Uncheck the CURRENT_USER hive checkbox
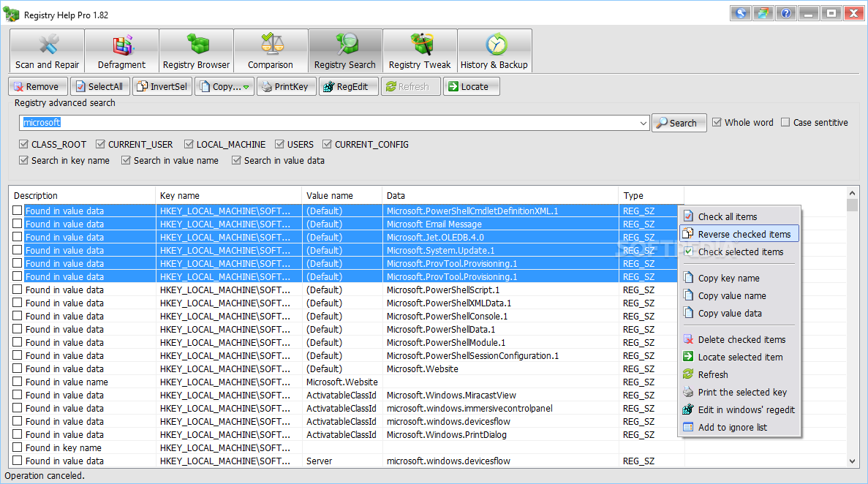Viewport: 868px width, 484px height. (x=100, y=145)
